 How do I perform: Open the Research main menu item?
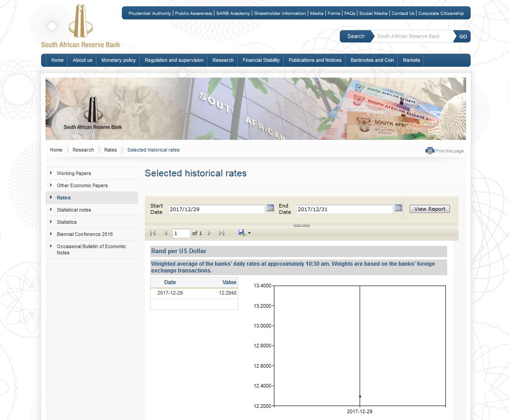223,60
